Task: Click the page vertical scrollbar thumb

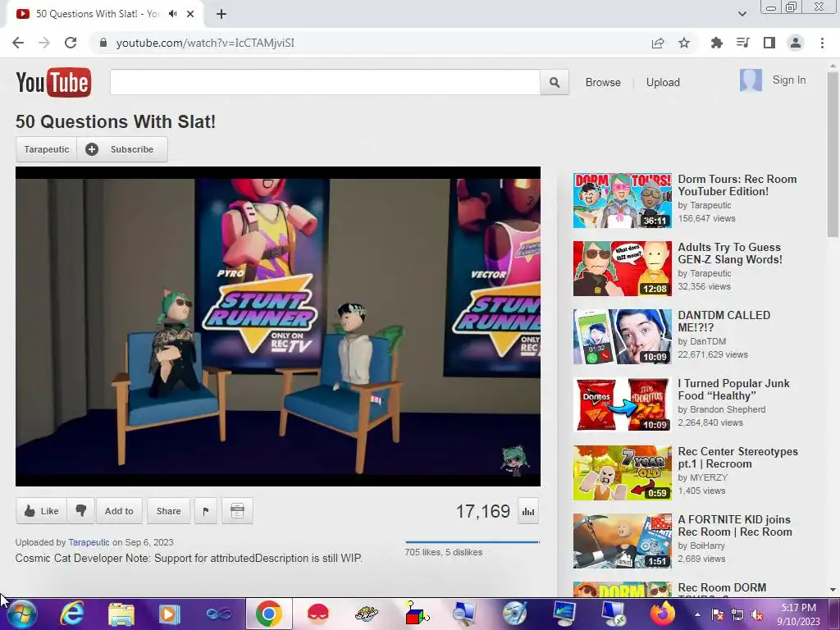Action: (x=833, y=154)
